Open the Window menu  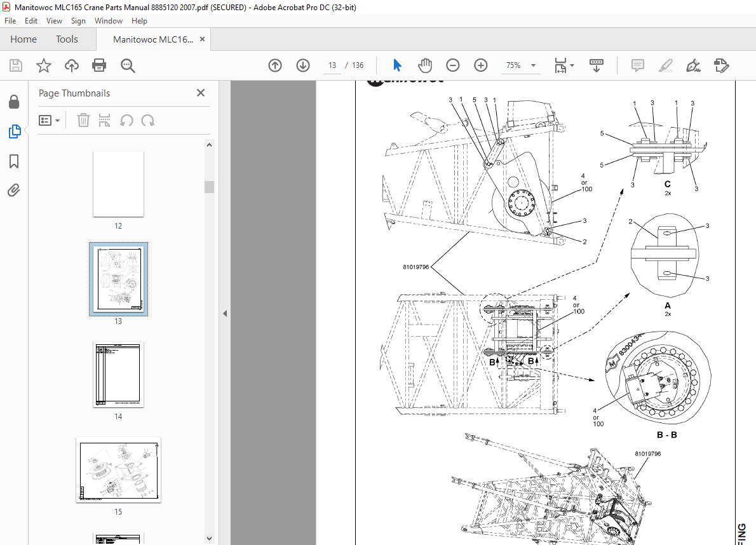coord(109,21)
